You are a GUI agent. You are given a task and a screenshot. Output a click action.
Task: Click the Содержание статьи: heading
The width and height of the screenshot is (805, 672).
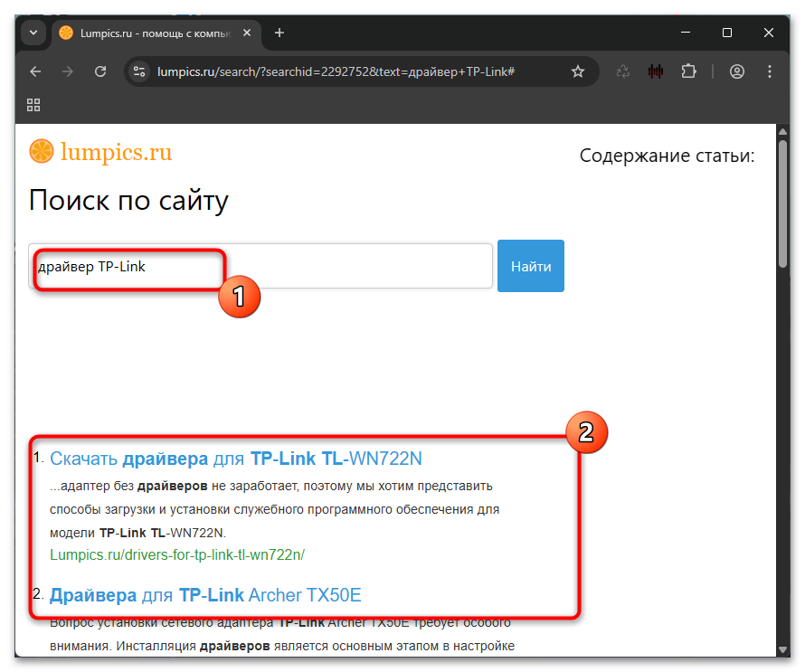[667, 156]
